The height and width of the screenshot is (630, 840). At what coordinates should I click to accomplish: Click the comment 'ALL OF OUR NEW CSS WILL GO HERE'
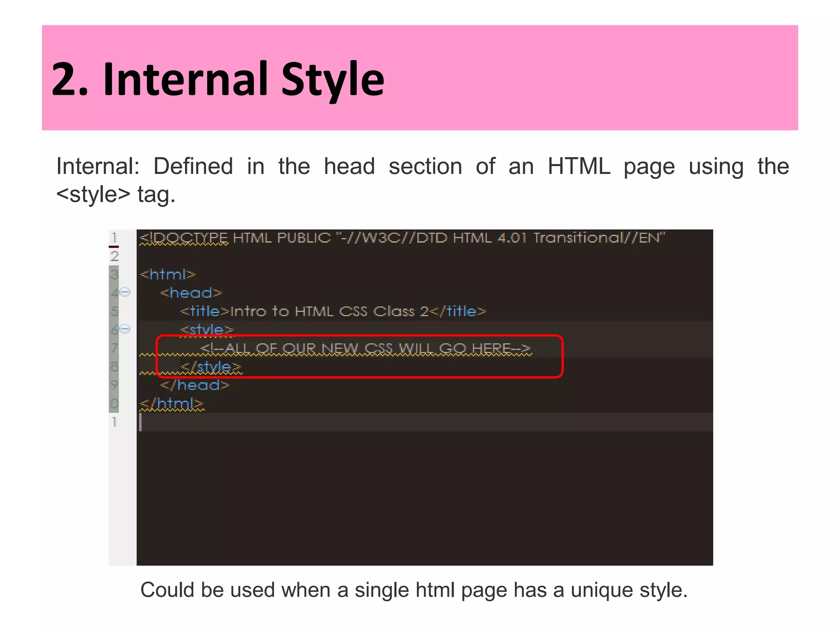click(x=366, y=349)
